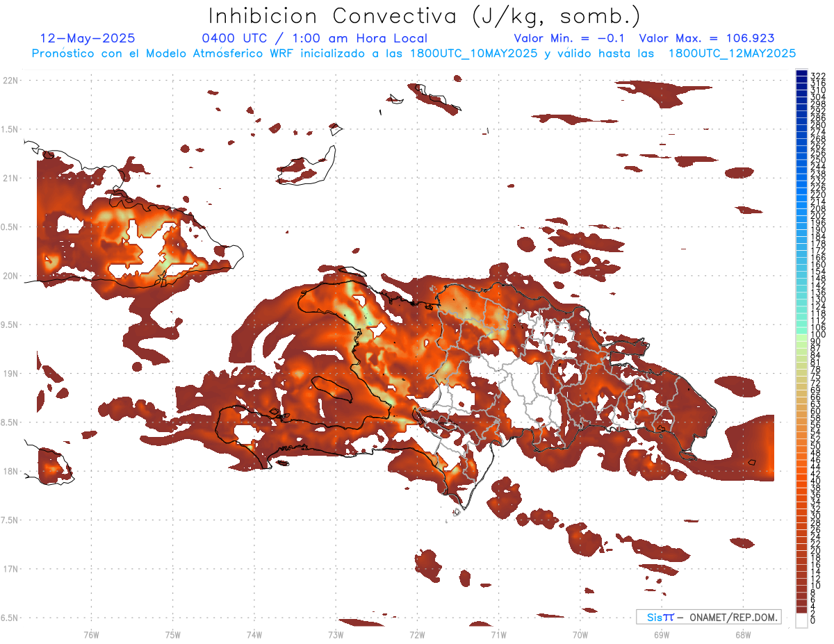Image resolution: width=834 pixels, height=644 pixels.
Task: Click the '72W' longitude label
Action: pyautogui.click(x=417, y=634)
